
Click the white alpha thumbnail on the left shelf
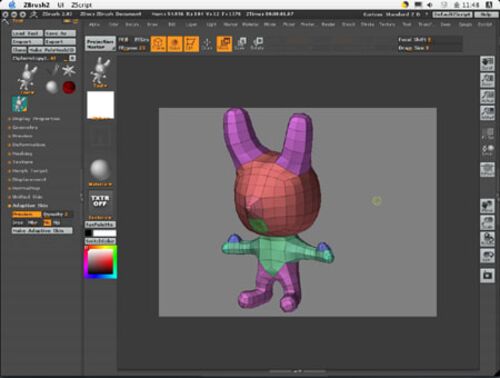(x=100, y=105)
